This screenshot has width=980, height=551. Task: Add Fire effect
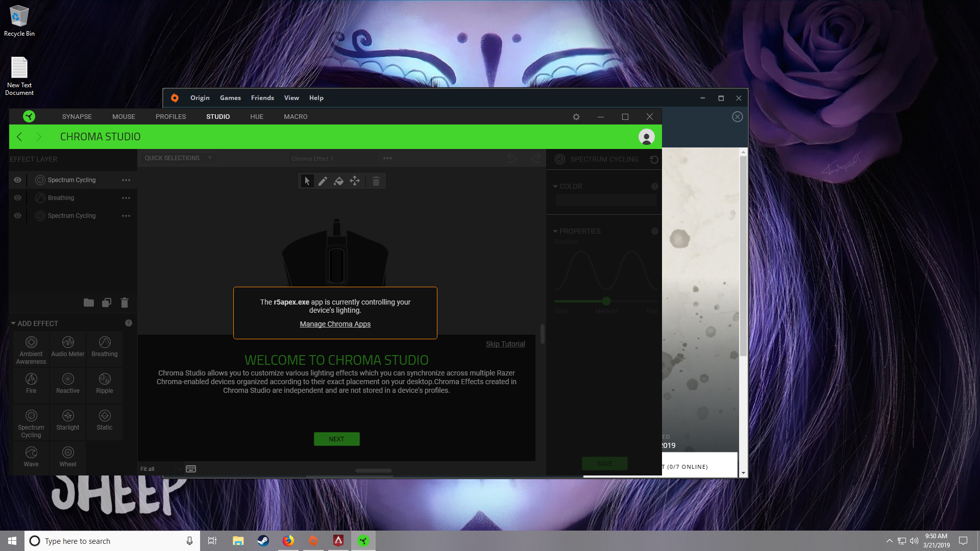pyautogui.click(x=31, y=386)
